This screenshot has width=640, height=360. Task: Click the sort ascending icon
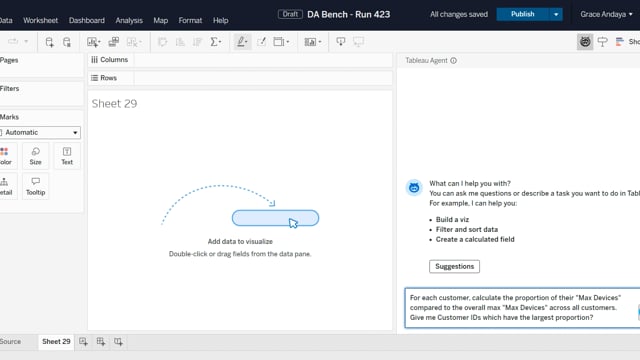click(x=180, y=42)
